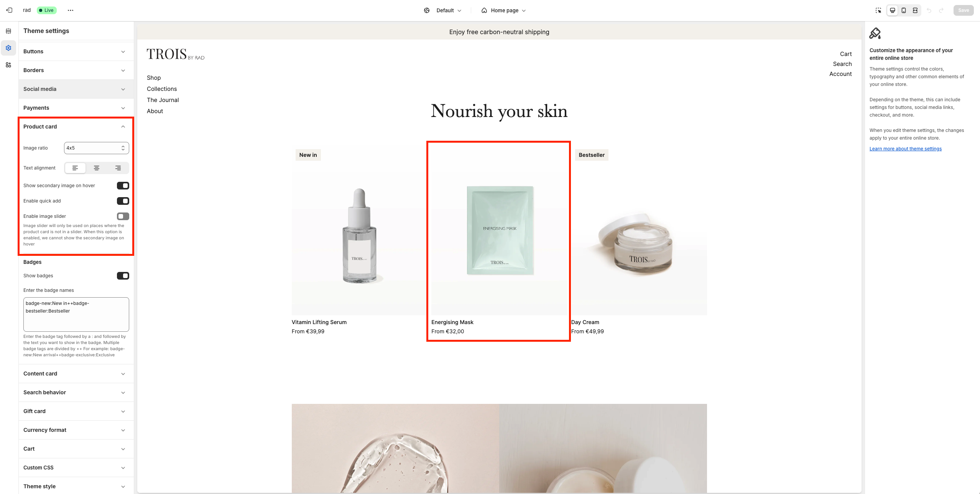Open the Sections sidebar icon

click(8, 31)
